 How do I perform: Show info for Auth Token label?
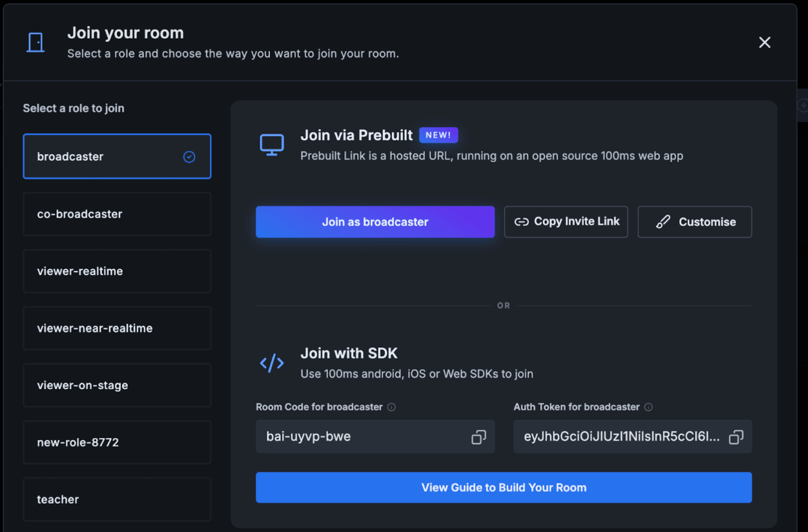coord(648,407)
